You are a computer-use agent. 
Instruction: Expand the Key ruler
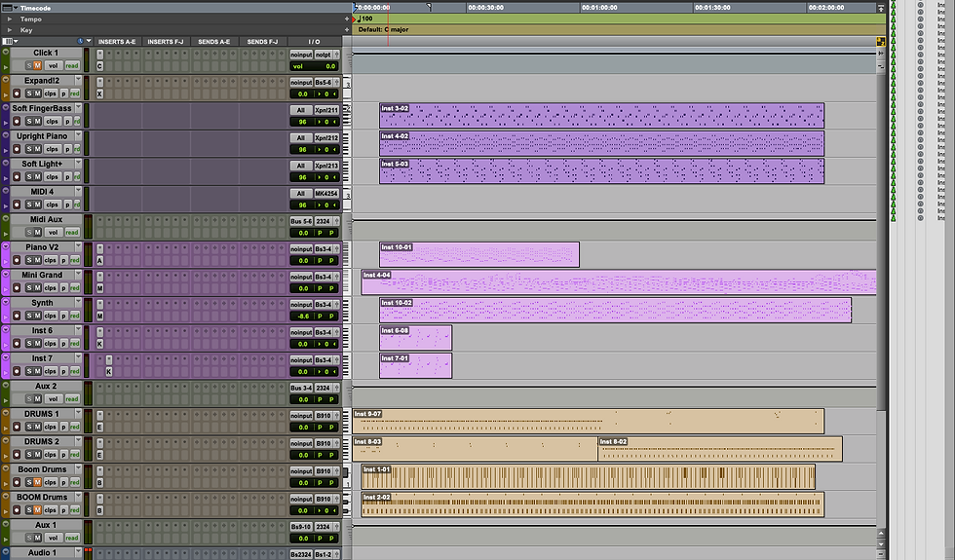point(9,30)
